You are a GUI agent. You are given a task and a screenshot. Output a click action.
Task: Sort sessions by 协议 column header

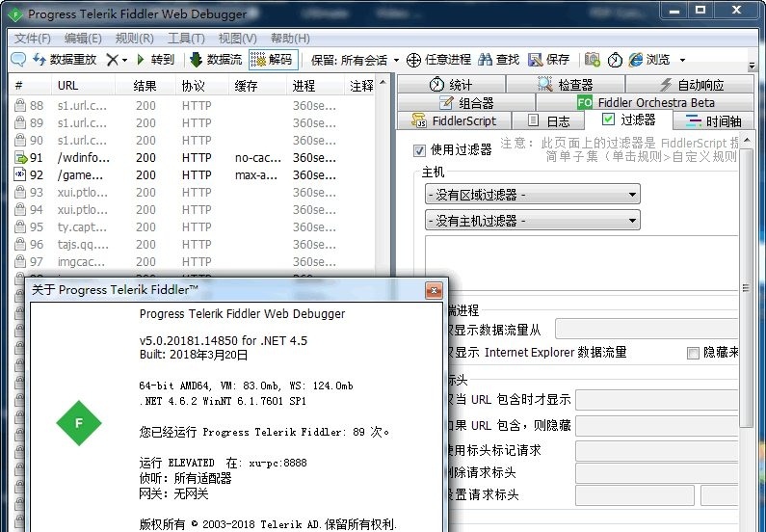click(x=201, y=86)
